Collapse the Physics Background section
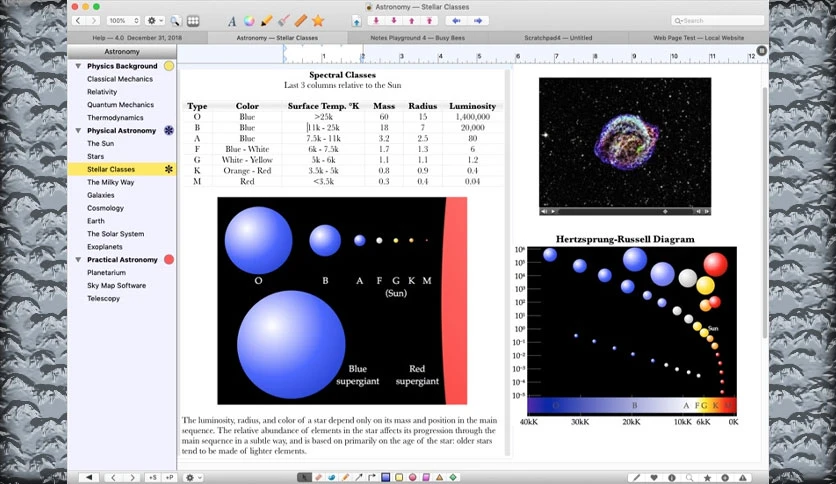 (x=78, y=66)
